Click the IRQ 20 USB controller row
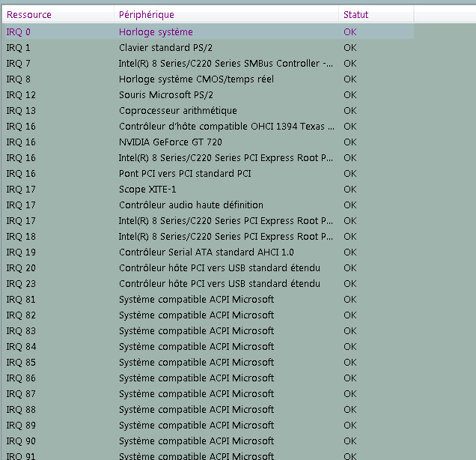Screen dimensions: 476x460 click(x=219, y=267)
